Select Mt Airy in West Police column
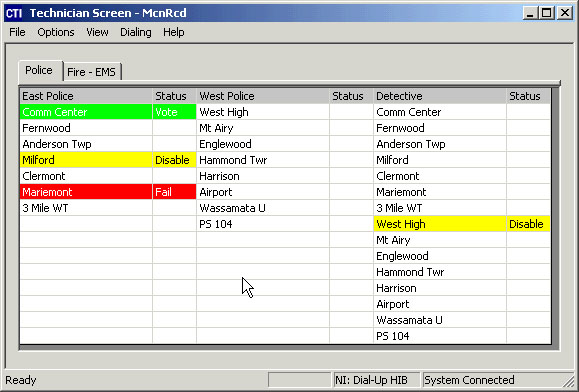579x392 pixels. [x=263, y=128]
